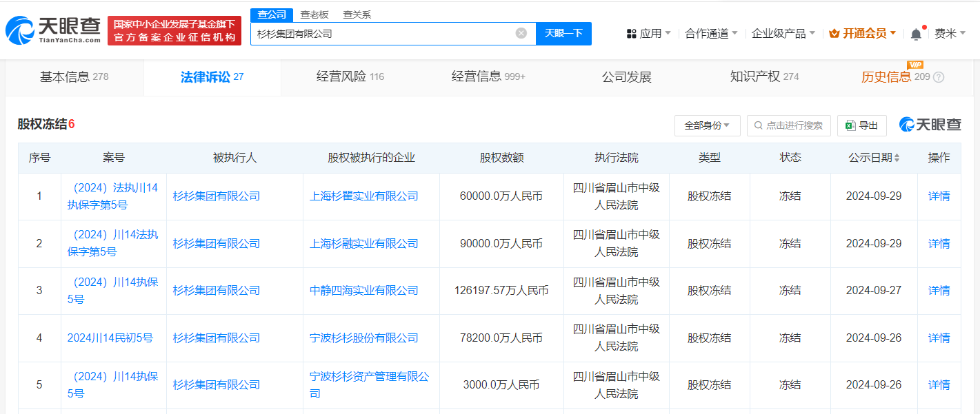Click 详情 for row 2
This screenshot has height=414, width=980.
pyautogui.click(x=939, y=243)
